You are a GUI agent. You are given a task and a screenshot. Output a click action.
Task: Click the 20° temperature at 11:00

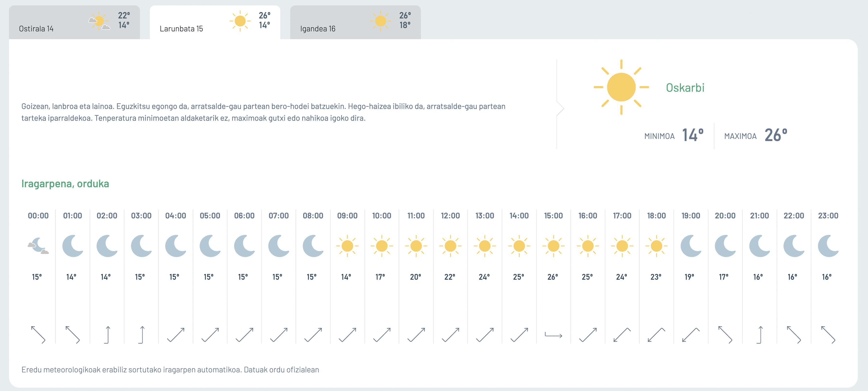tap(416, 277)
